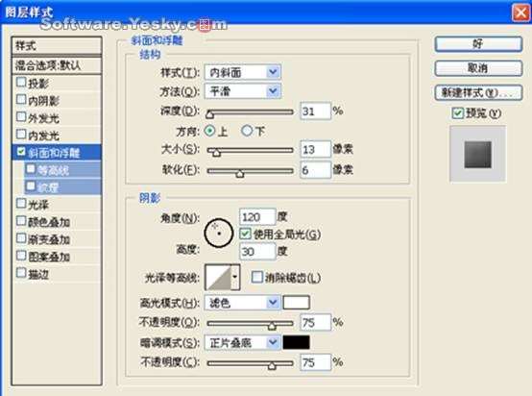Image resolution: width=532 pixels, height=396 pixels.
Task: Select 混合选项:默认 blending options entry
Action: point(57,65)
